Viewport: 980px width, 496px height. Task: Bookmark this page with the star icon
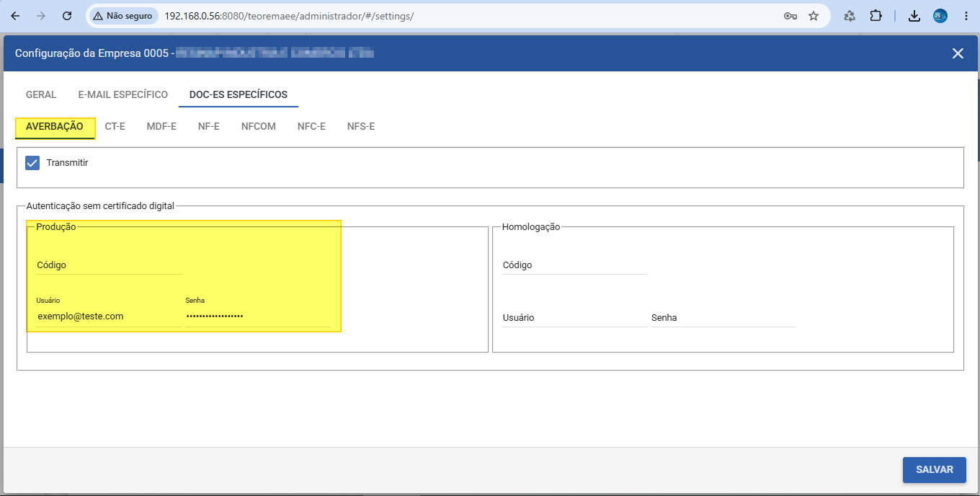[814, 16]
